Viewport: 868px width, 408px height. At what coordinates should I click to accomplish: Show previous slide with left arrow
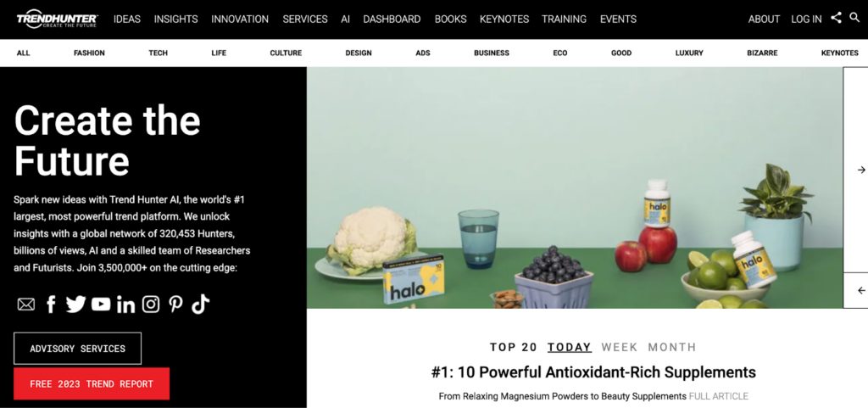(861, 291)
